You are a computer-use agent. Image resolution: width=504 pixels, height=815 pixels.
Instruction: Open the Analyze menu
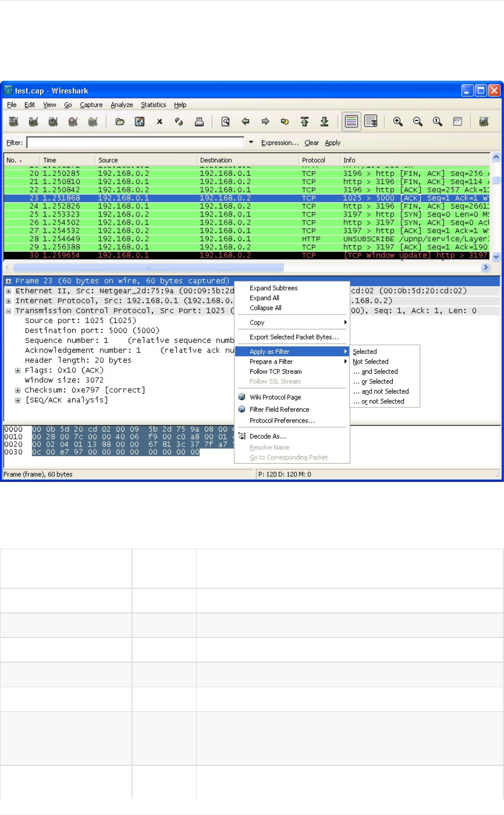pyautogui.click(x=122, y=105)
